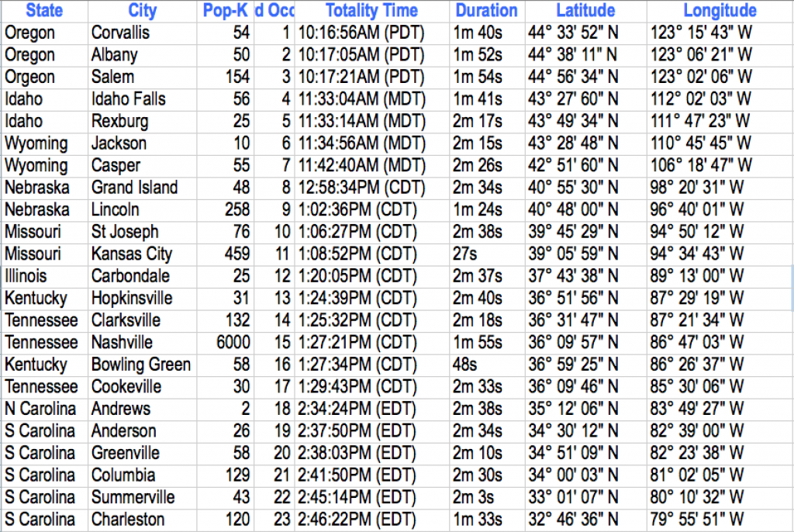
Task: Click the Charleston city cell
Action: [128, 520]
